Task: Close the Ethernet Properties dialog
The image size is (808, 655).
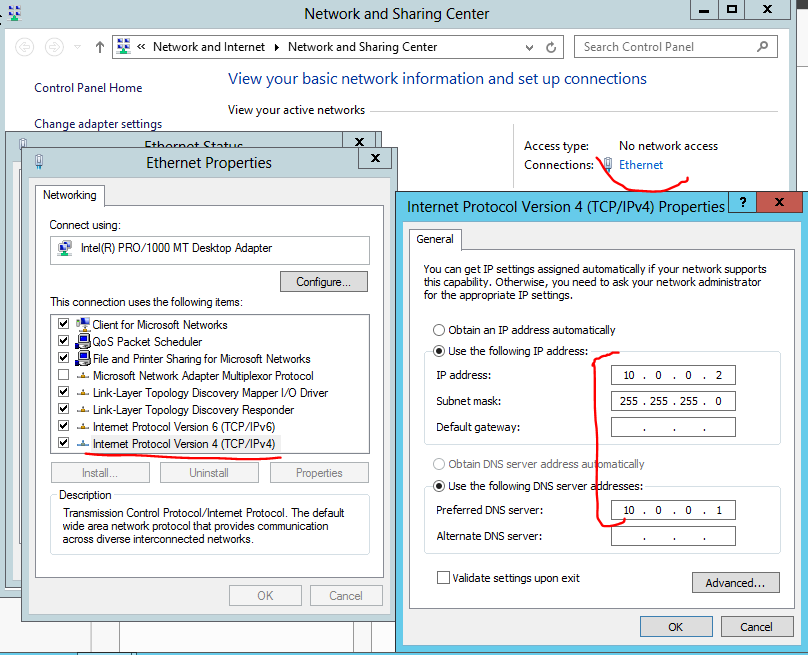Action: [x=376, y=158]
